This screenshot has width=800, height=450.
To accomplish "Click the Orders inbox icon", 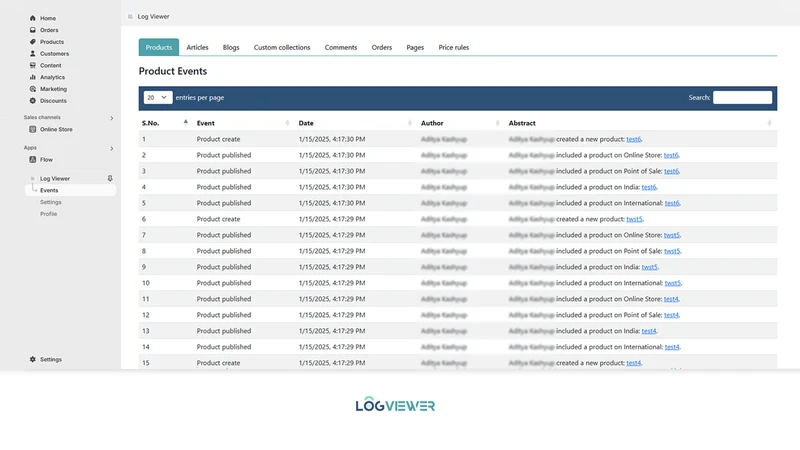I will [x=33, y=30].
